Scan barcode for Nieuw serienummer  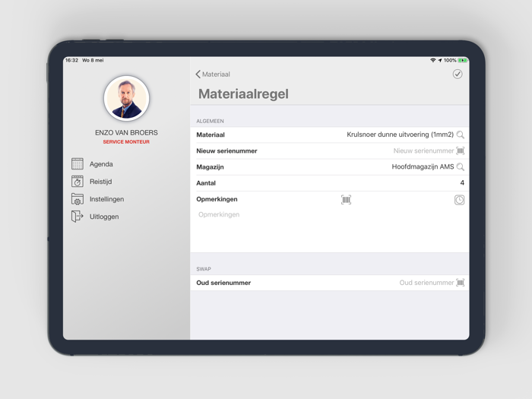pyautogui.click(x=460, y=150)
